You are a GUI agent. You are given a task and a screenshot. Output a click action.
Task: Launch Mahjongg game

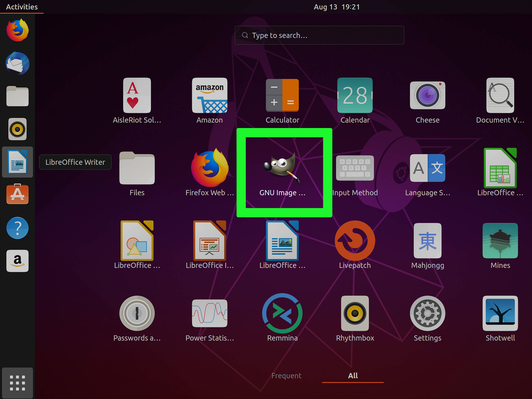tap(427, 241)
